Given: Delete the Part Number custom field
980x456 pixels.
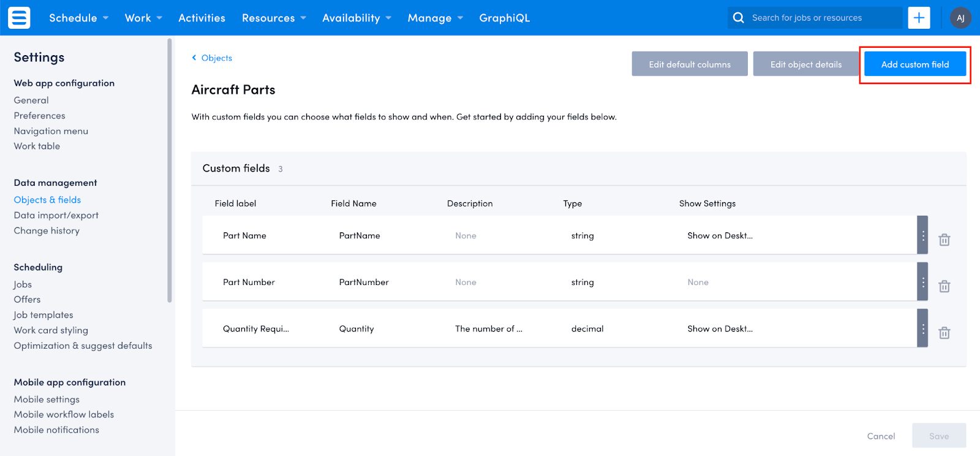Looking at the screenshot, I should [944, 286].
